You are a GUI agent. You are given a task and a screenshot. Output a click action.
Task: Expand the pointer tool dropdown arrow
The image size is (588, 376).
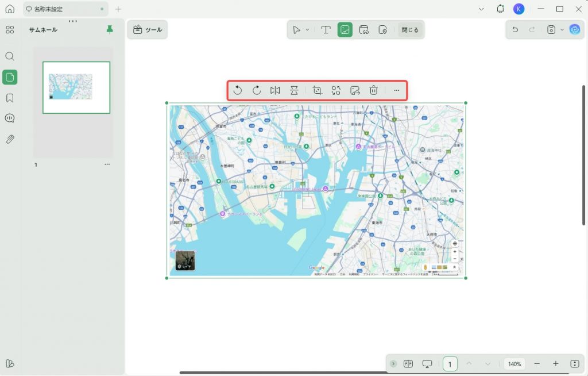pos(308,30)
